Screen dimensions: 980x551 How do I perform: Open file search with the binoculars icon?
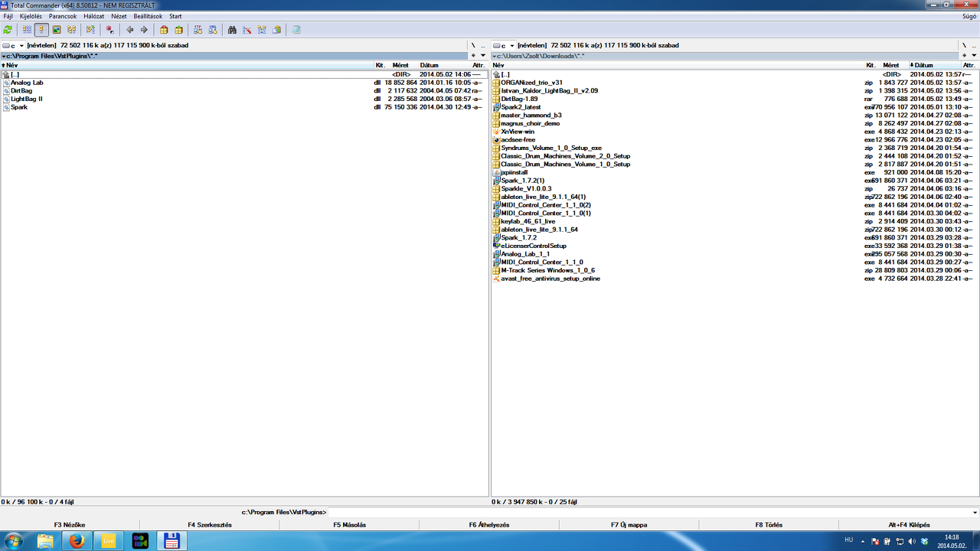click(232, 30)
